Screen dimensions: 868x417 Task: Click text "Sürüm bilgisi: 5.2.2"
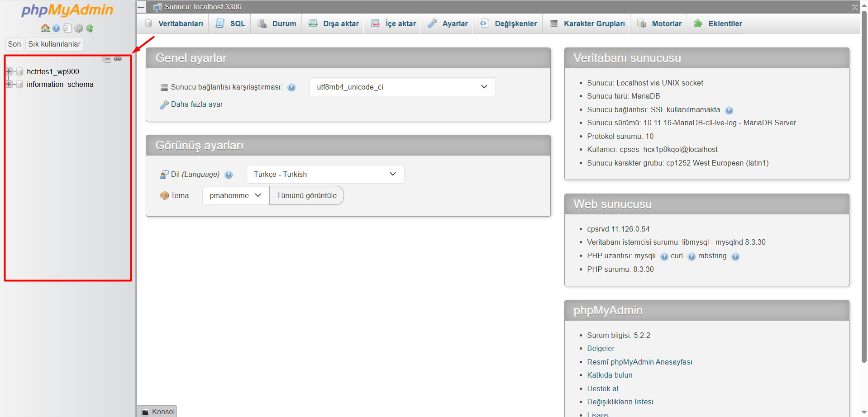(x=619, y=336)
